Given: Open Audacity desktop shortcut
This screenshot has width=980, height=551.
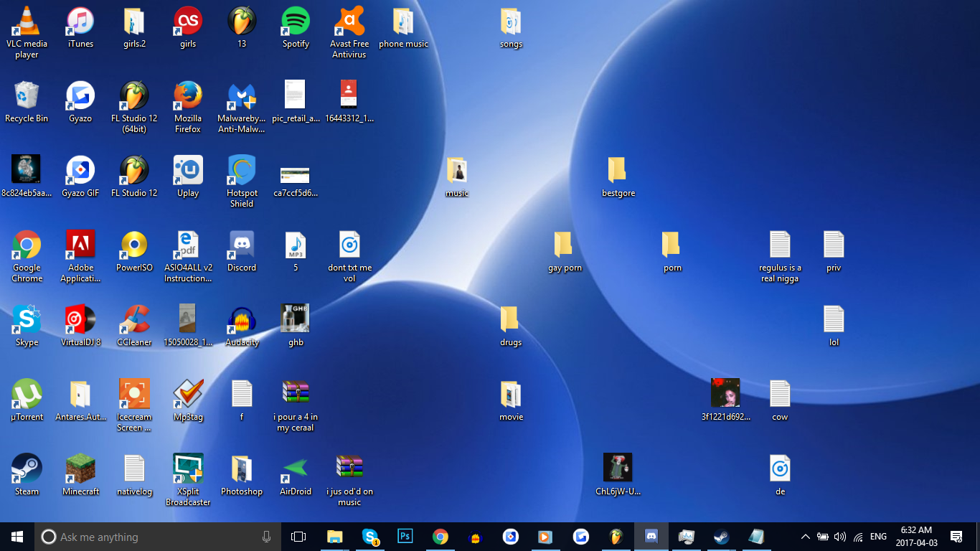Looking at the screenshot, I should point(242,326).
